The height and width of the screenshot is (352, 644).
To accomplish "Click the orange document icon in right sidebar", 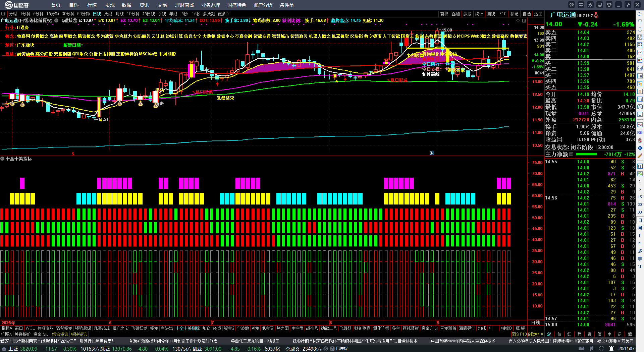I will 640,92.
